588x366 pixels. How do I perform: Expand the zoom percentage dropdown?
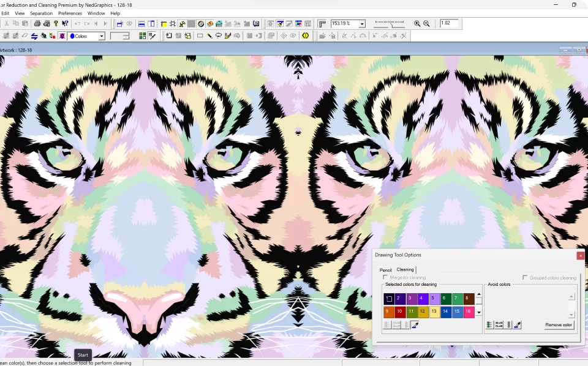[x=362, y=24]
